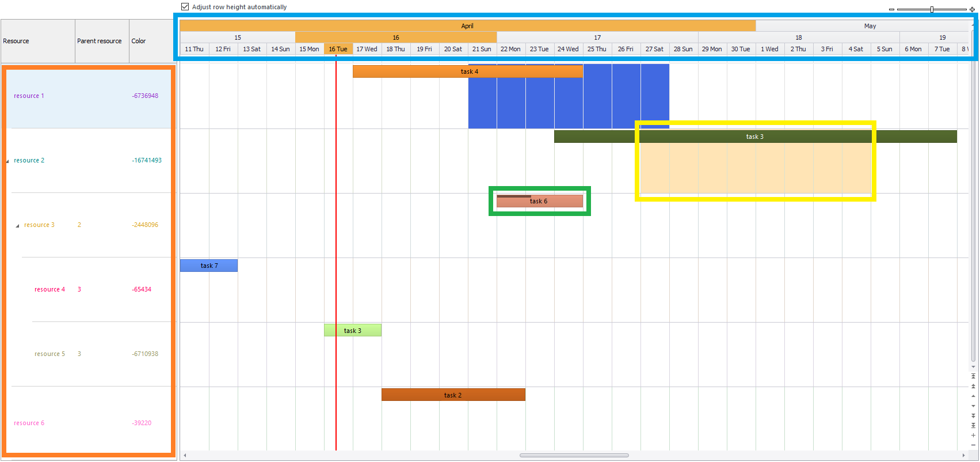Click the zoom out minus icon

pos(891,10)
